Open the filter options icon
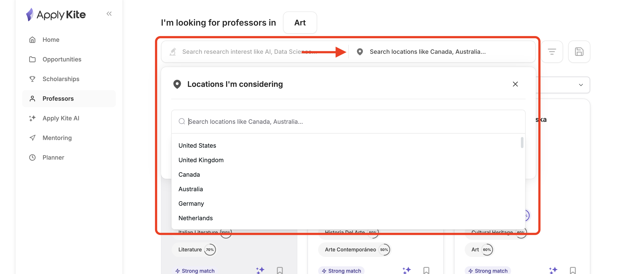 click(x=552, y=52)
